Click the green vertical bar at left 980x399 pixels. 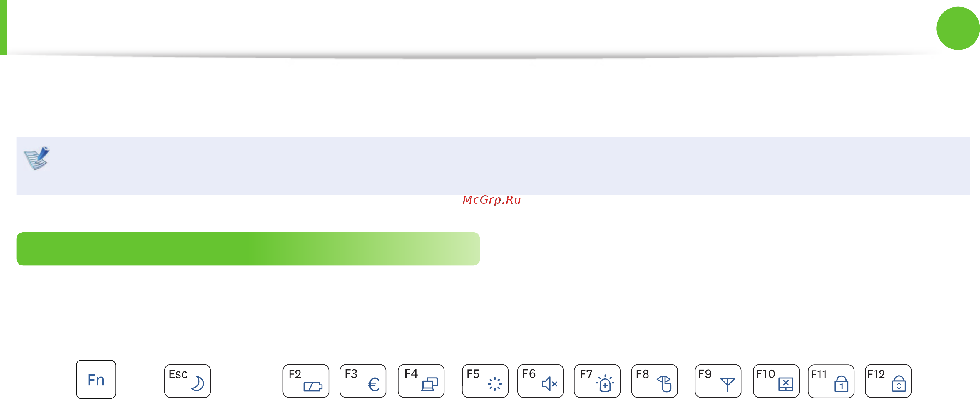[4, 27]
